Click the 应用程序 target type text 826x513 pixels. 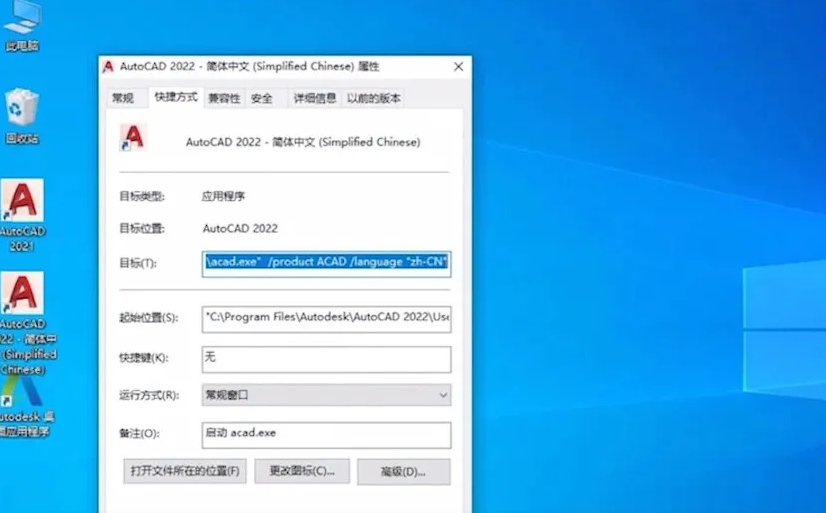(223, 196)
